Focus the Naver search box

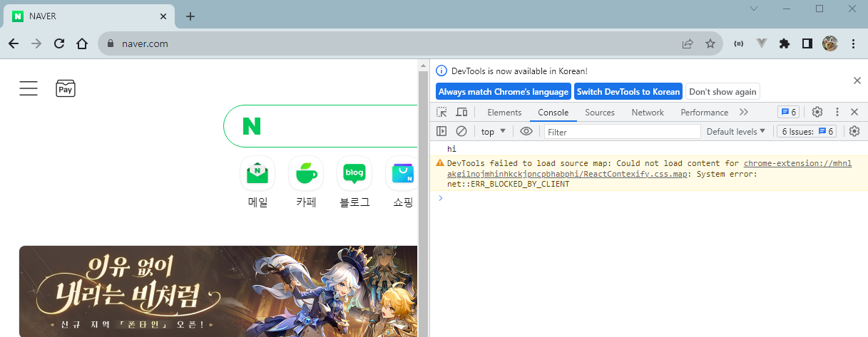[x=321, y=126]
